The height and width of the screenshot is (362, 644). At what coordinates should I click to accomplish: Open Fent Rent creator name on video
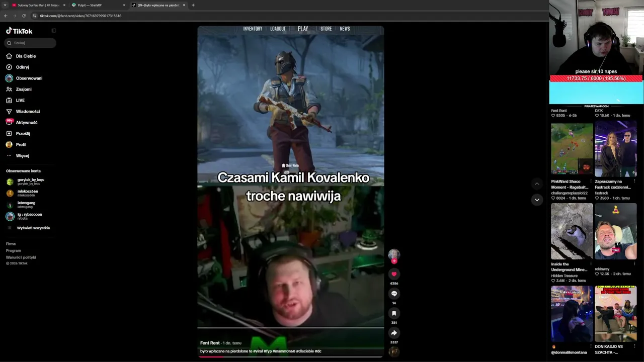tap(210, 343)
